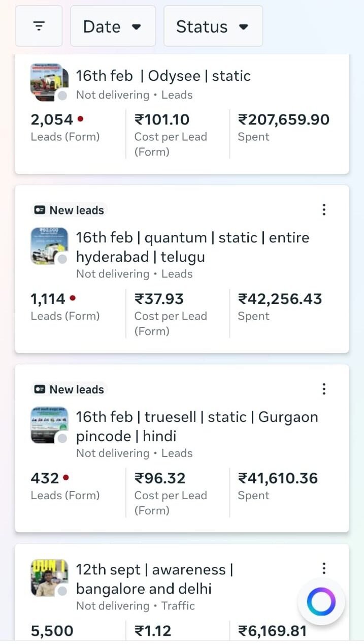The height and width of the screenshot is (644, 364).
Task: Open more options for quantum campaign
Action: pos(324,210)
